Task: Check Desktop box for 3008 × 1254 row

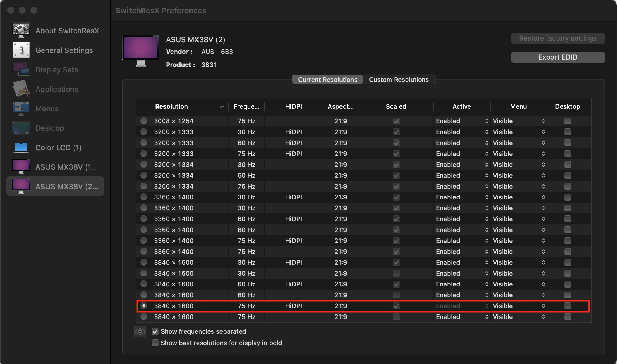Action: (x=567, y=121)
